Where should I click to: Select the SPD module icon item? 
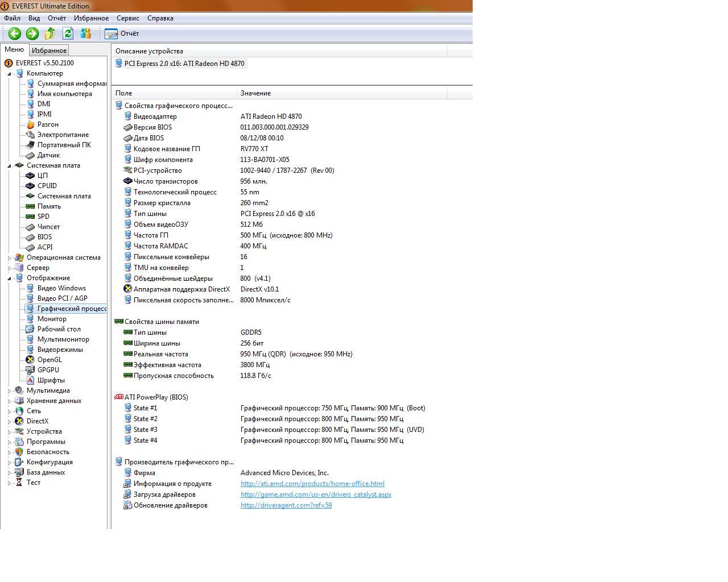click(x=30, y=217)
